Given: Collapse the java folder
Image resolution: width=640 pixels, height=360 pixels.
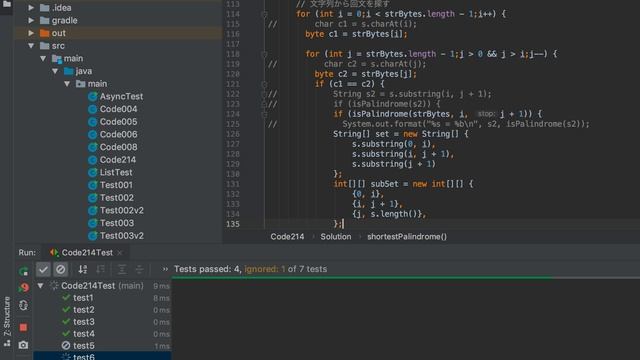Looking at the screenshot, I should click(55, 71).
